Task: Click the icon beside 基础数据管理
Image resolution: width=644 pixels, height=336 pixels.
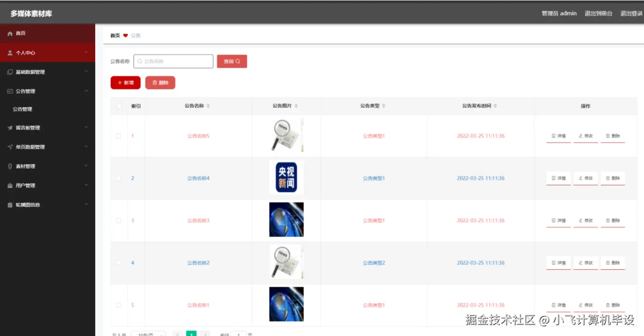Action: (10, 72)
